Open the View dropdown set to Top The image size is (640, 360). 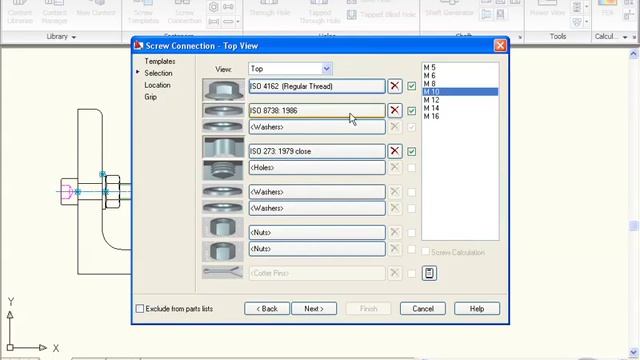290,69
